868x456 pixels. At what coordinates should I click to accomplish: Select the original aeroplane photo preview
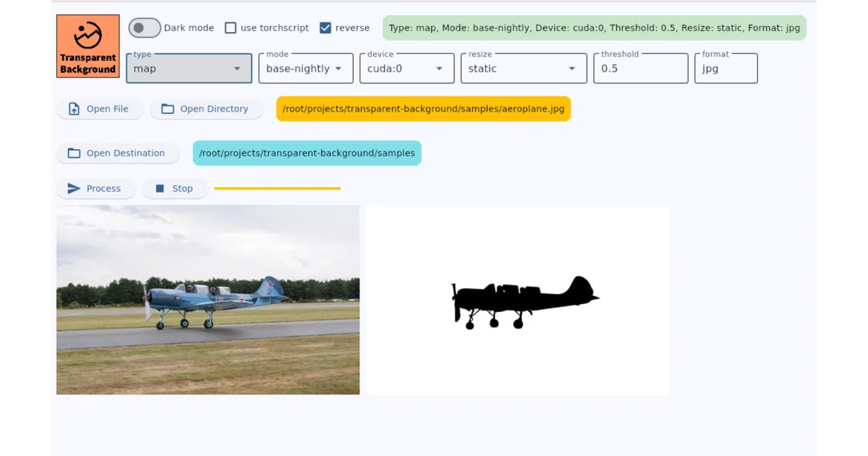tap(208, 300)
